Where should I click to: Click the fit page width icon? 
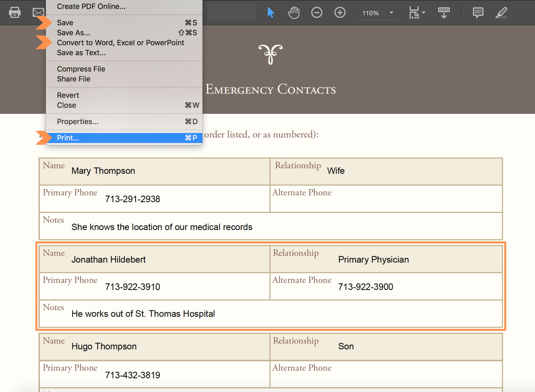(x=414, y=12)
